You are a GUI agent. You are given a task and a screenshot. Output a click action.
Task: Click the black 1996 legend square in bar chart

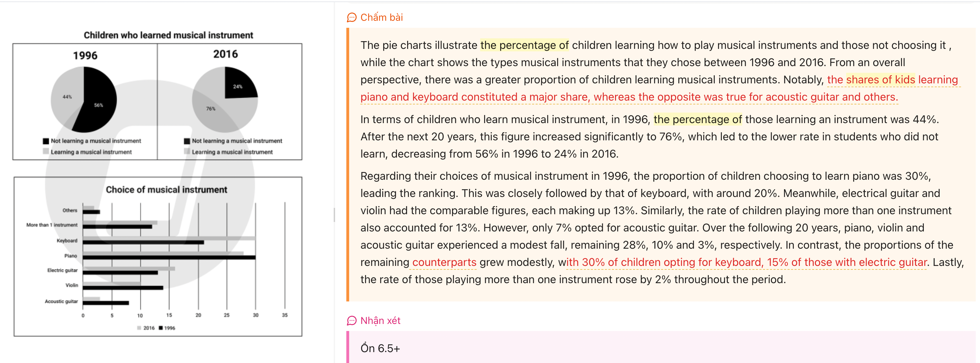161,328
